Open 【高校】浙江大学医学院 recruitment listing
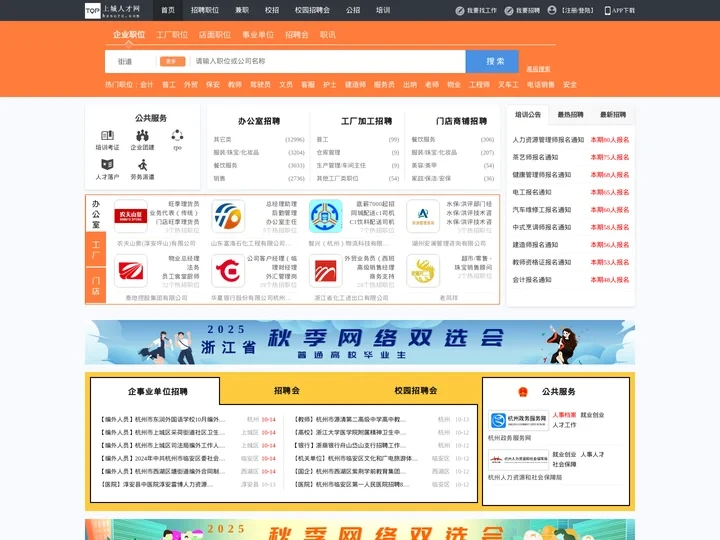 (x=350, y=433)
